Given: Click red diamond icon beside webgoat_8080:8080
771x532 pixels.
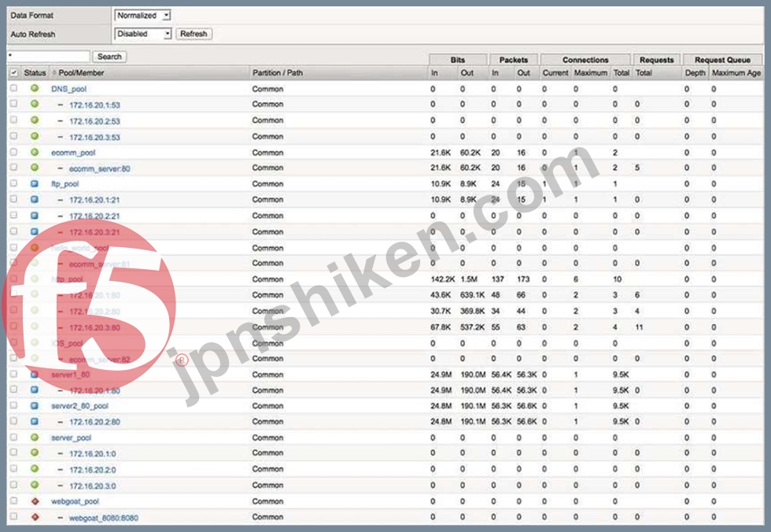Looking at the screenshot, I should coord(35,517).
